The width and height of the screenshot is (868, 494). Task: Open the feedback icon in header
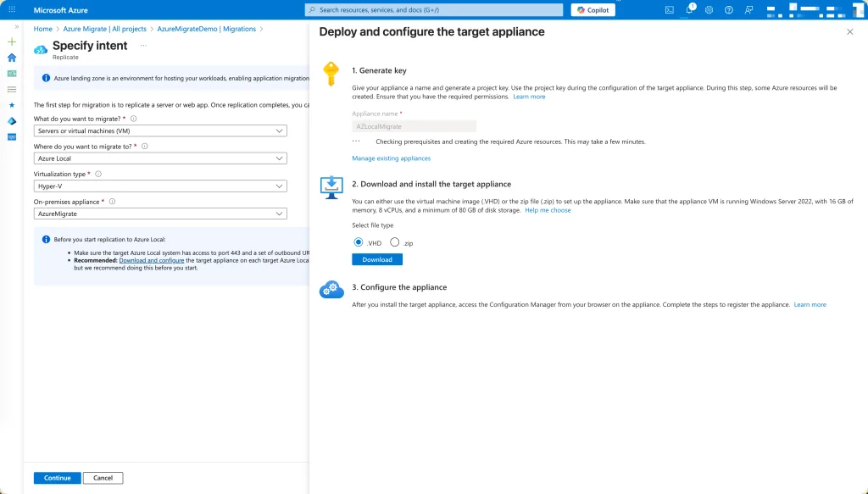748,10
